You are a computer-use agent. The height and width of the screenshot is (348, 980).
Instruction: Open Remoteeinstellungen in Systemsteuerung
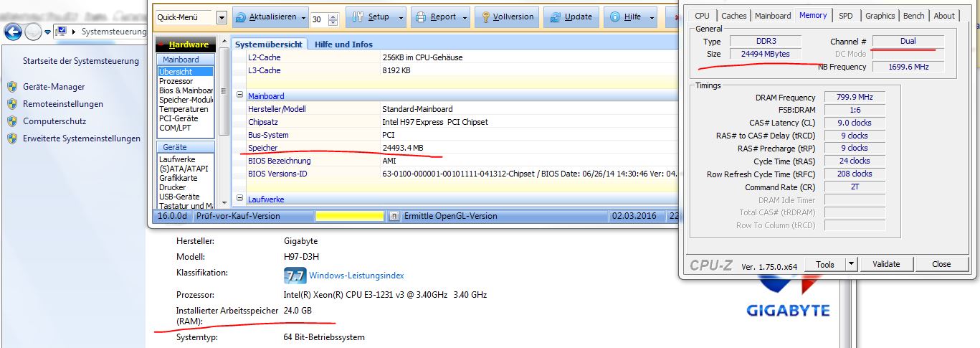coord(63,104)
